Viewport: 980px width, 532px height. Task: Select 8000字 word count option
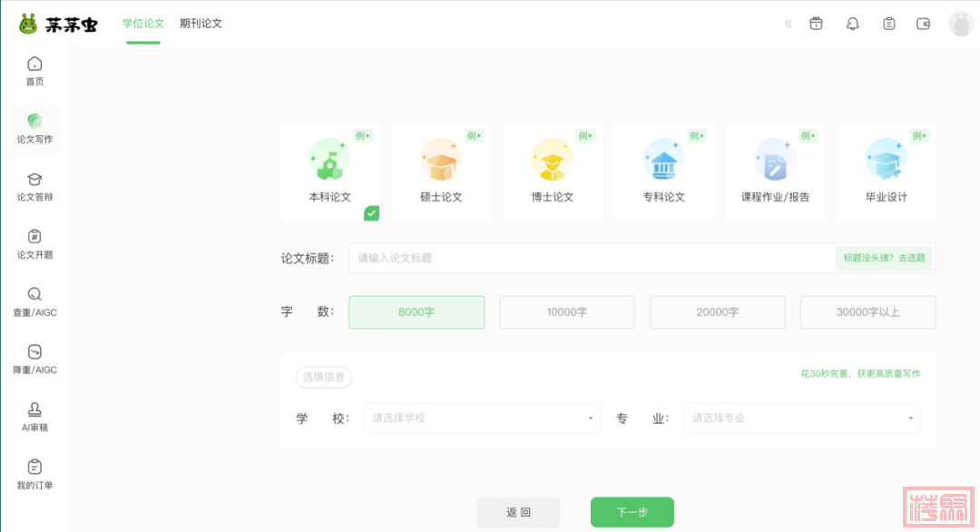pos(416,312)
